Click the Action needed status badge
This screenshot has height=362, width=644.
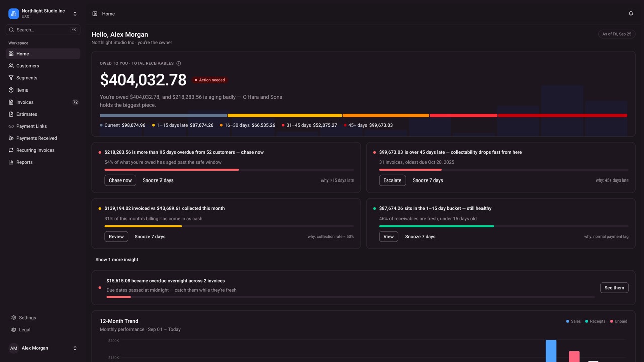point(210,80)
